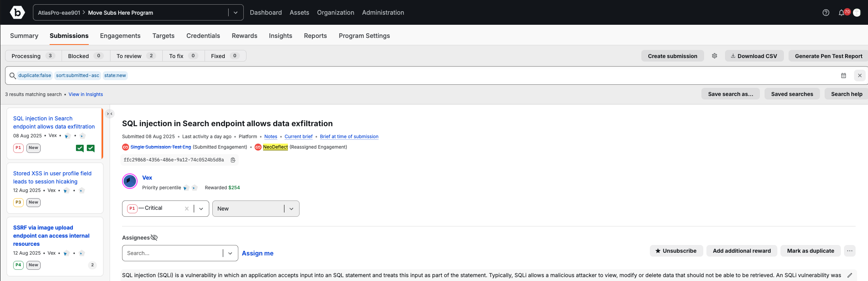Click the second green comment-check icon on SQL injection card
The height and width of the screenshot is (281, 868).
pos(91,148)
